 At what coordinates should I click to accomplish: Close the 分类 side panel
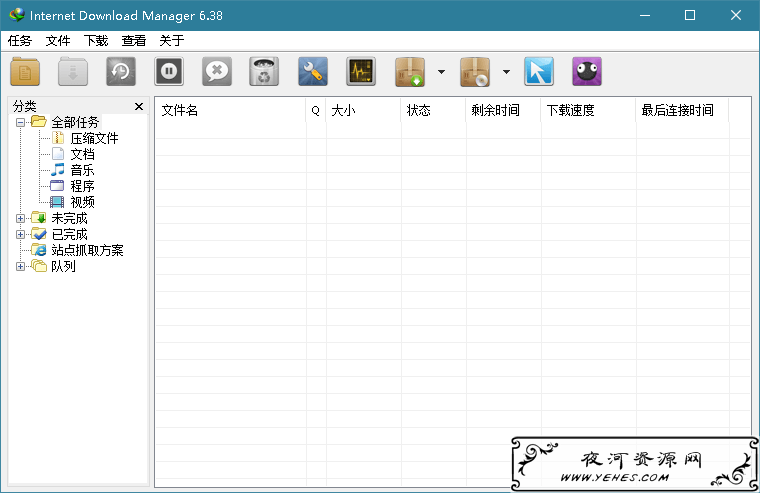coord(139,106)
